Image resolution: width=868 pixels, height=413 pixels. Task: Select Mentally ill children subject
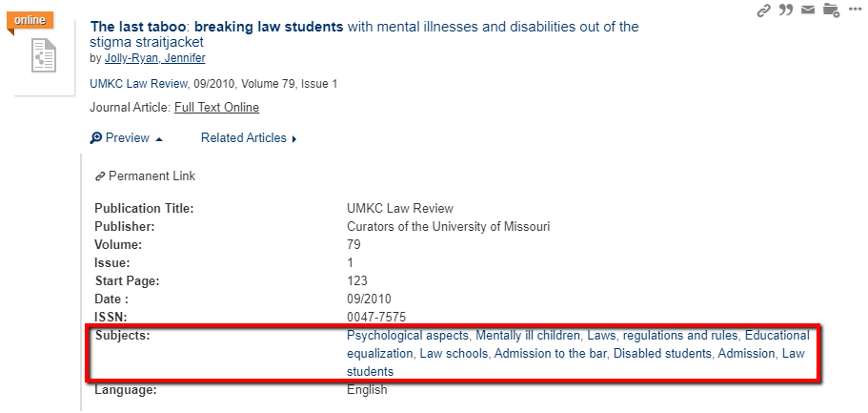pyautogui.click(x=528, y=336)
